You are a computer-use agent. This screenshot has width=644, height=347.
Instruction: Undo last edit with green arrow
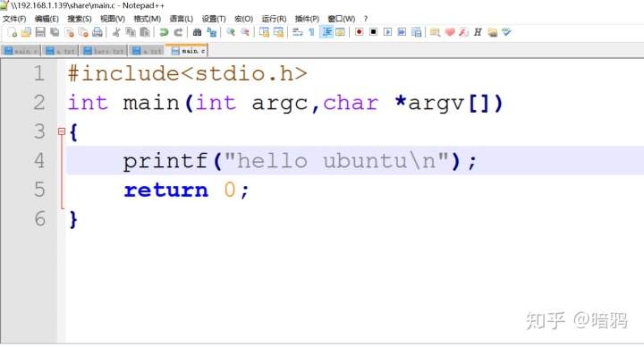164,32
